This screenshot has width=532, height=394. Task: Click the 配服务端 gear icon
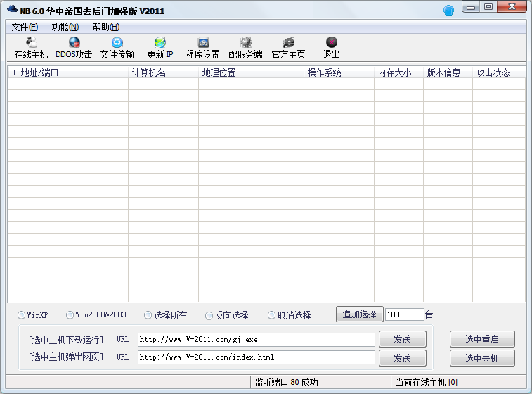(x=245, y=48)
